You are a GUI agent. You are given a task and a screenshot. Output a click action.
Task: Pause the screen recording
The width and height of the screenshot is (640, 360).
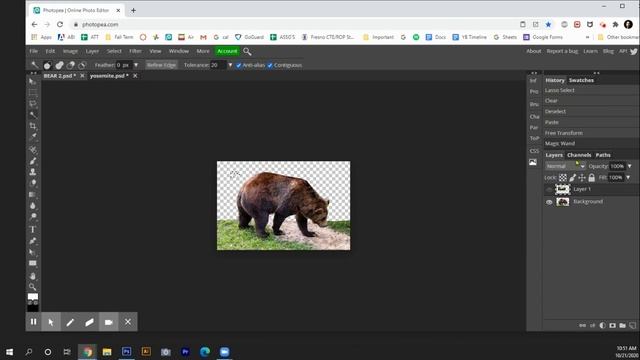point(33,322)
